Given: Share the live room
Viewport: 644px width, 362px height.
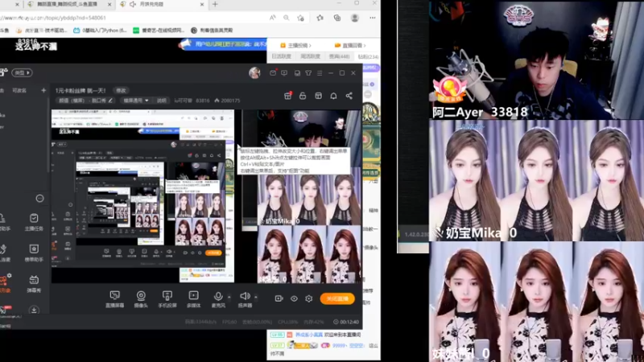Looking at the screenshot, I should pyautogui.click(x=349, y=96).
